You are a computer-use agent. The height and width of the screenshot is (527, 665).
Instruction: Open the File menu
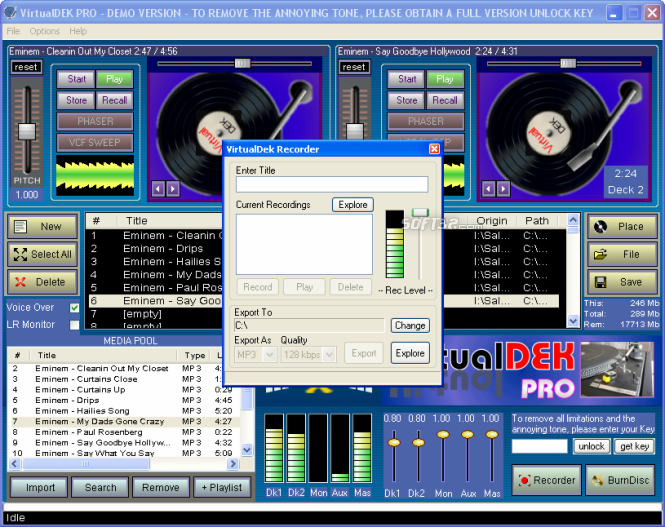click(13, 31)
